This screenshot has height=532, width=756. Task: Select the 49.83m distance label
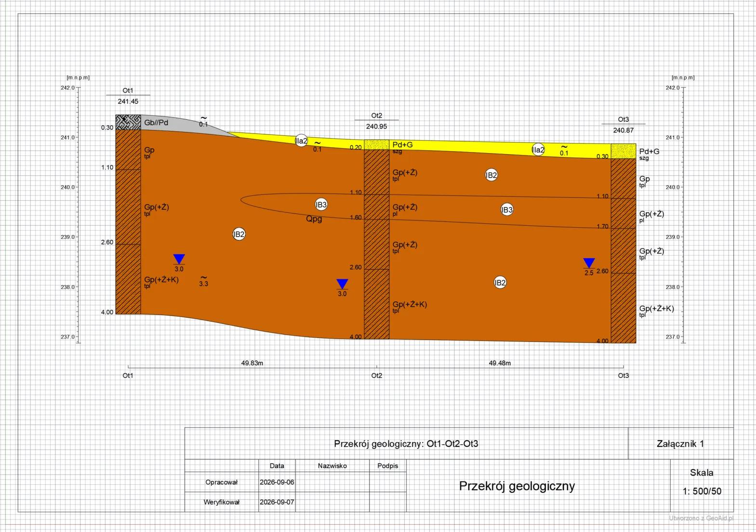click(252, 363)
